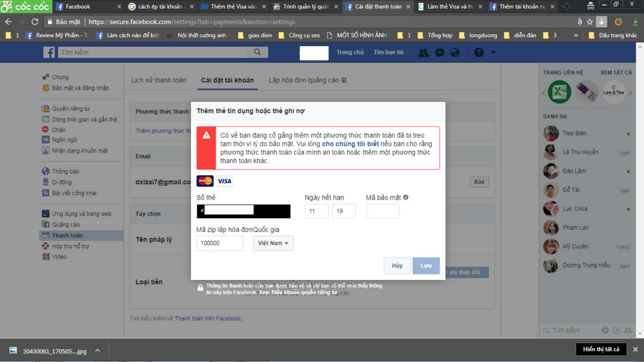Image resolution: width=644 pixels, height=362 pixels.
Task: Open the Việt Nam country dropdown
Action: pyautogui.click(x=273, y=243)
